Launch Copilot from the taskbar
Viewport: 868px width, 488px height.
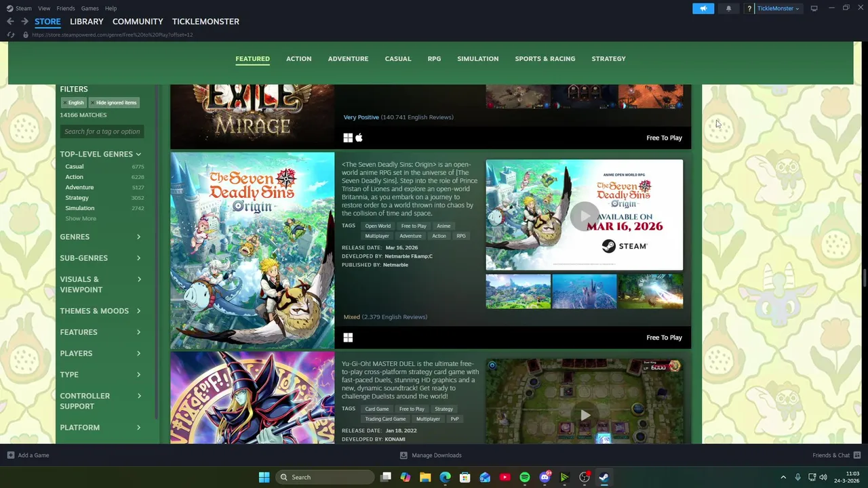click(x=406, y=477)
